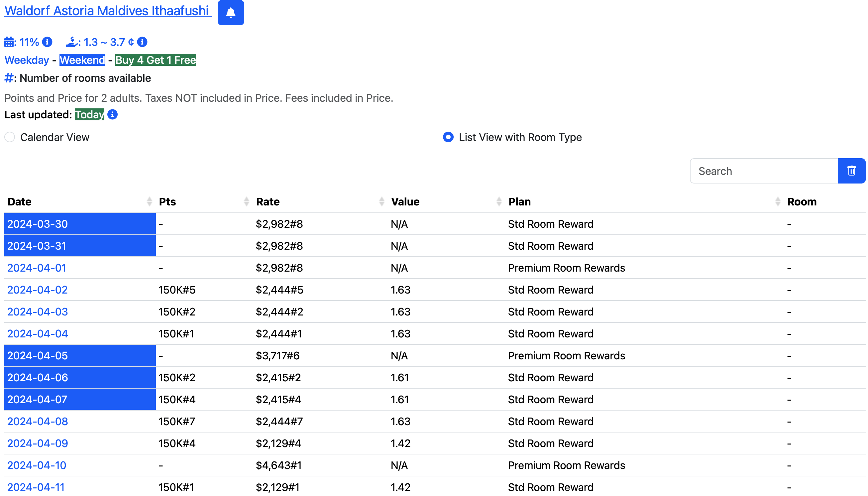Screen dimensions: 868x496
Task: Open date link 2024-04-10
Action: [37, 465]
